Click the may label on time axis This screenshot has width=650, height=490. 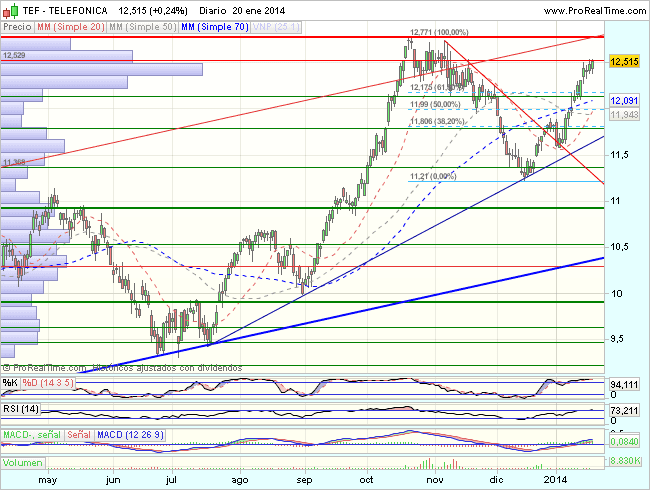(x=48, y=480)
